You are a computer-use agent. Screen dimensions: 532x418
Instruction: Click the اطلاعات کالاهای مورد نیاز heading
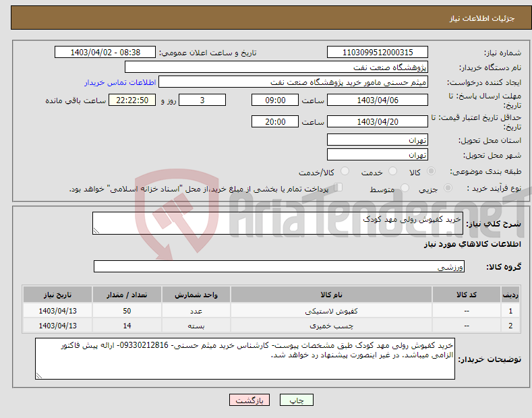(x=472, y=244)
